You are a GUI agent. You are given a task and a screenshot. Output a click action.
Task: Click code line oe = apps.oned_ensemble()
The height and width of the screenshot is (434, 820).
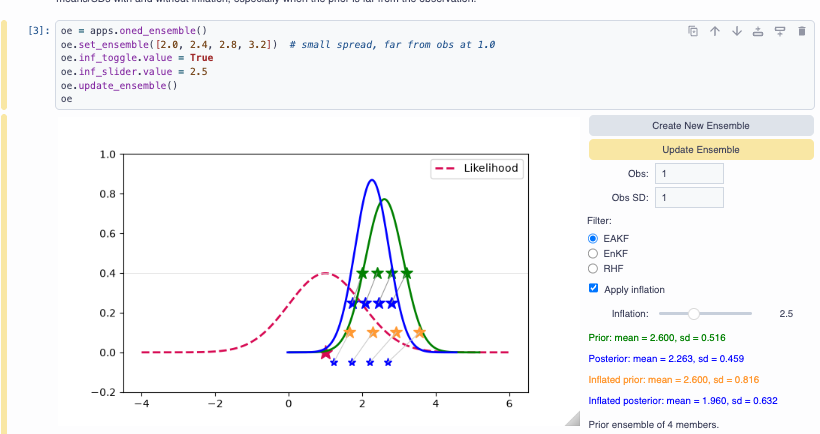coord(134,31)
